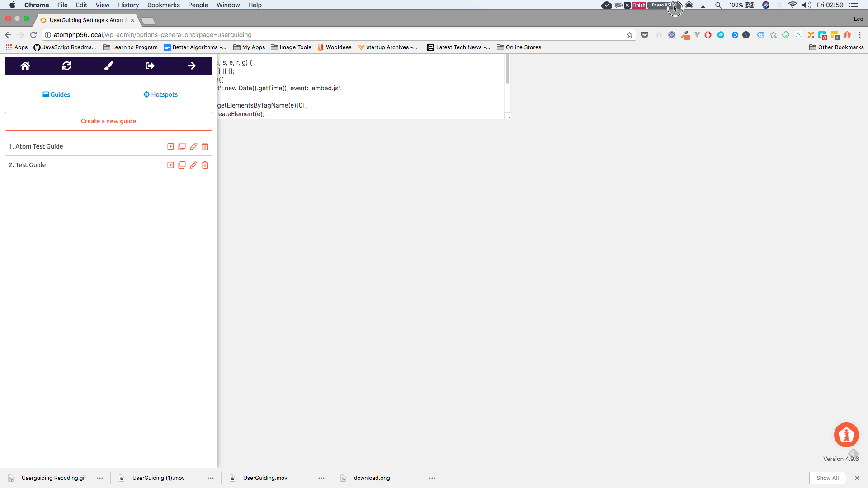Click the refresh icon in the UserGuiding toolbar
Viewport: 868px width, 488px height.
click(x=66, y=66)
